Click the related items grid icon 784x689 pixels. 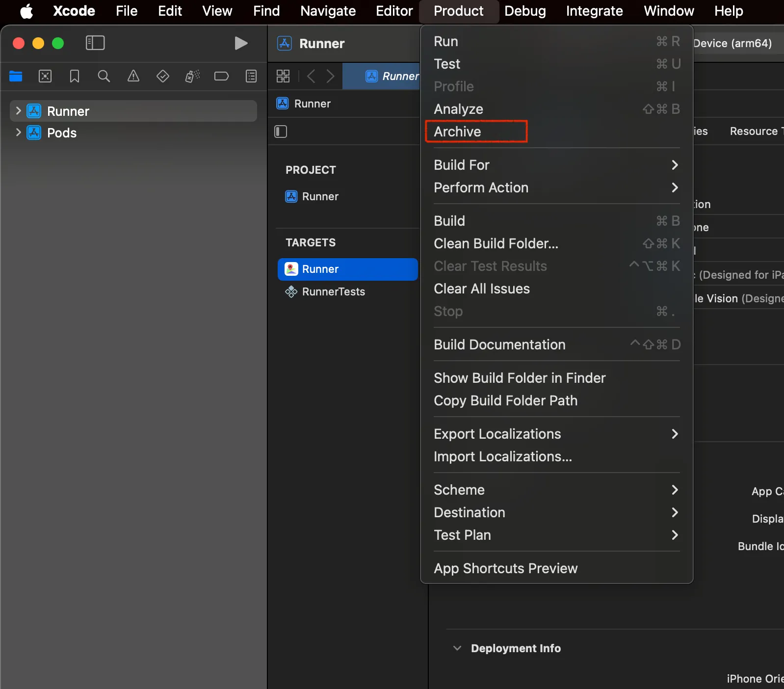point(283,76)
